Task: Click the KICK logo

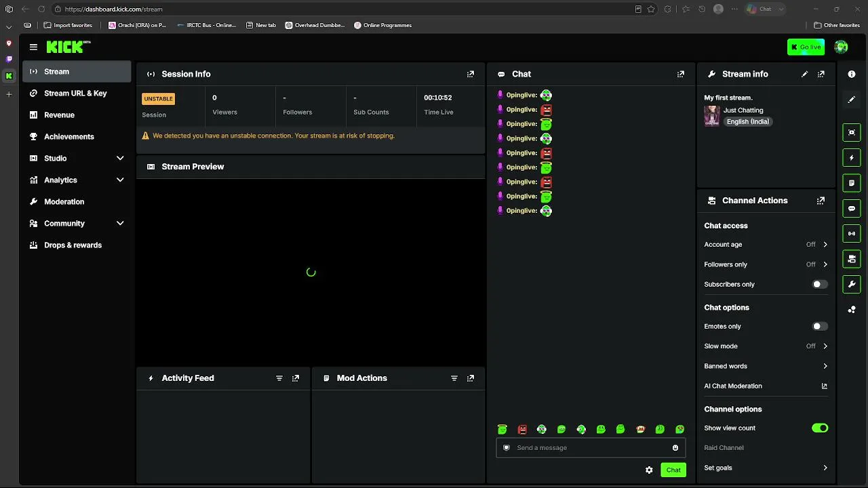Action: tap(68, 47)
